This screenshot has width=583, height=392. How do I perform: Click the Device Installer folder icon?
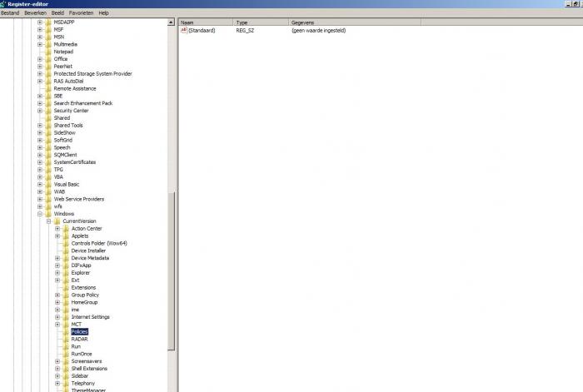66,251
